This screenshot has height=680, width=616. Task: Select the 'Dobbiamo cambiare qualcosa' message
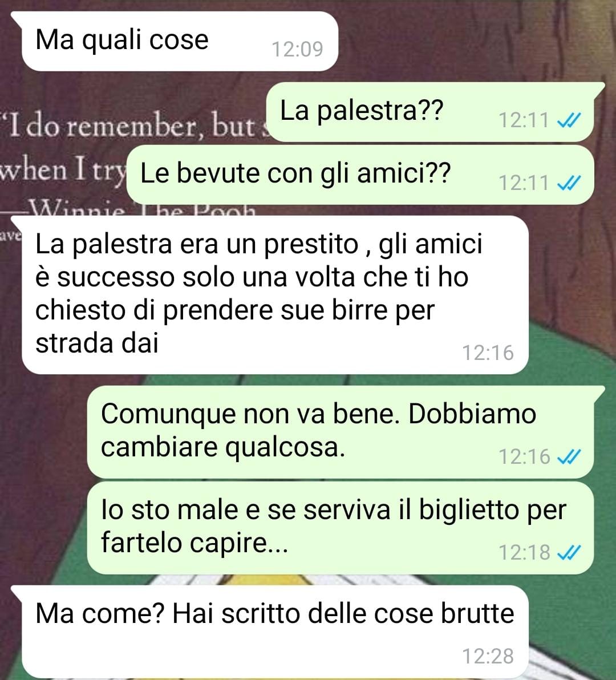tap(341, 432)
